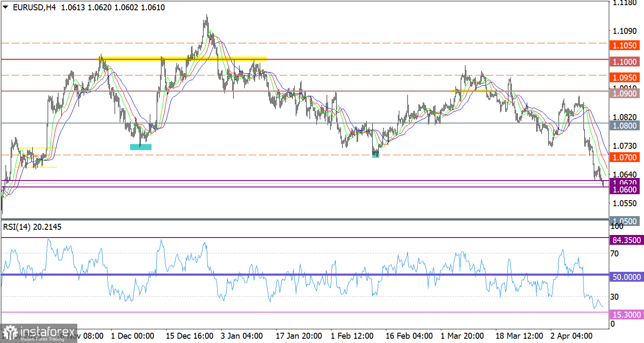Click the 18 Mar 12:00 time label
The height and width of the screenshot is (343, 644).
[x=519, y=335]
